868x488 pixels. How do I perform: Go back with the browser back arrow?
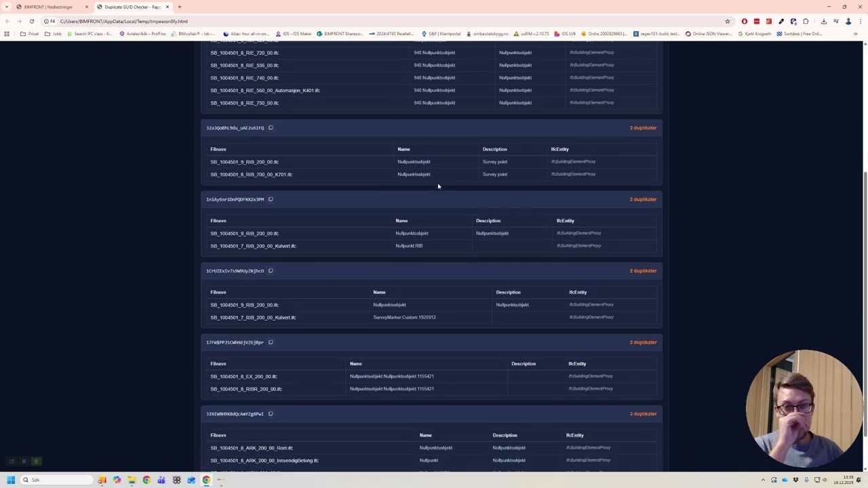coord(7,21)
